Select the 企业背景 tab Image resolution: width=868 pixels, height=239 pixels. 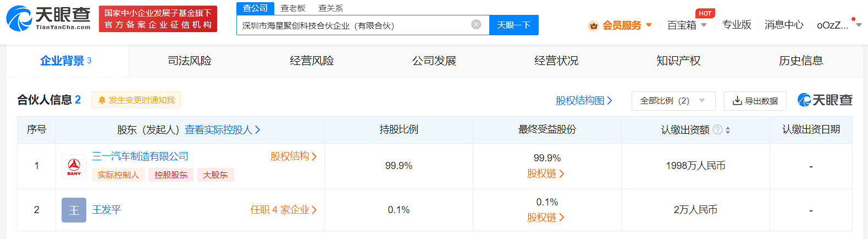pyautogui.click(x=67, y=61)
